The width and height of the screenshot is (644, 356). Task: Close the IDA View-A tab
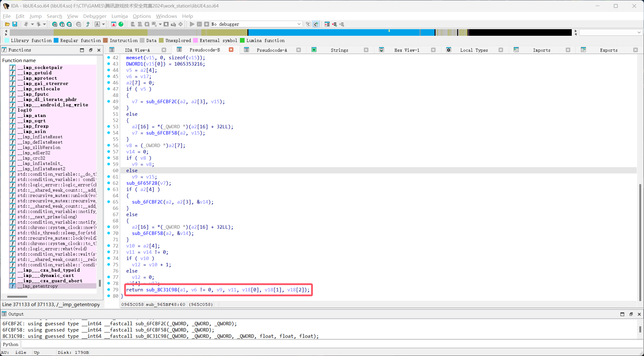coord(164,50)
